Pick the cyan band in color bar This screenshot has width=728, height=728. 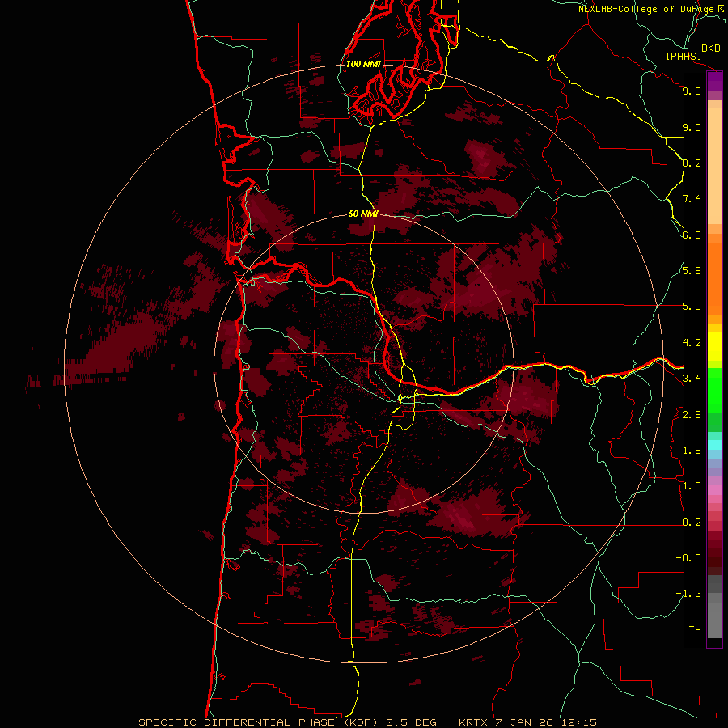coord(714,444)
